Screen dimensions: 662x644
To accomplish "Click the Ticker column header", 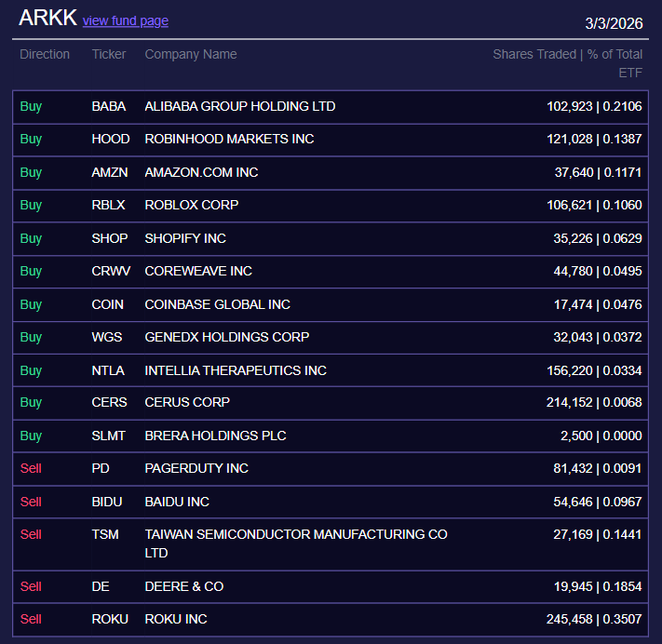I will (109, 54).
